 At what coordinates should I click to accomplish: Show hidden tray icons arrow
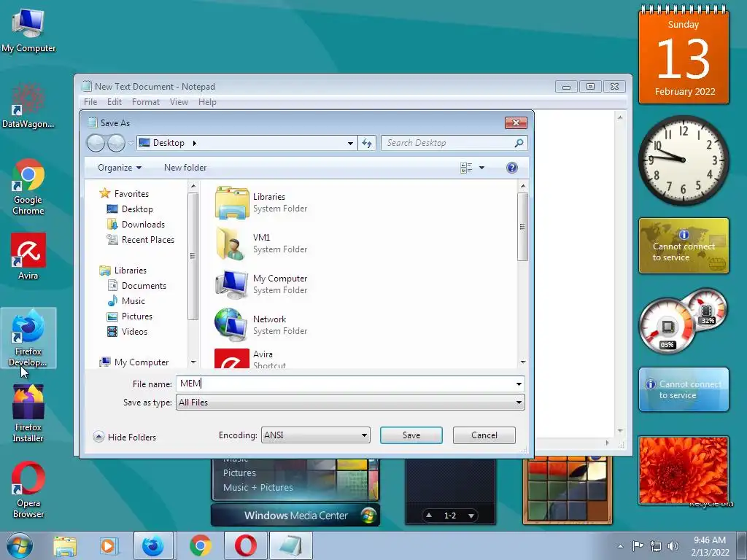point(620,546)
